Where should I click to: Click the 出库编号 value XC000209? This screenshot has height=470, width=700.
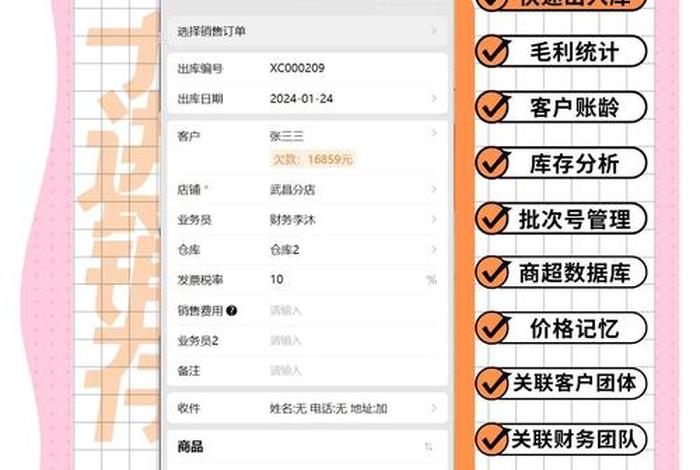pyautogui.click(x=297, y=68)
